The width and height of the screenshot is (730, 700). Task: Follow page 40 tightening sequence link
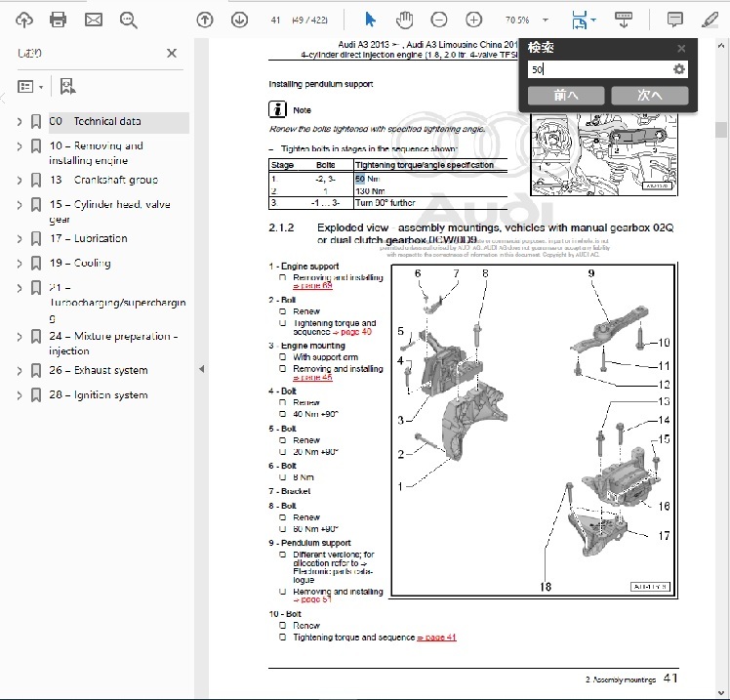tap(352, 332)
